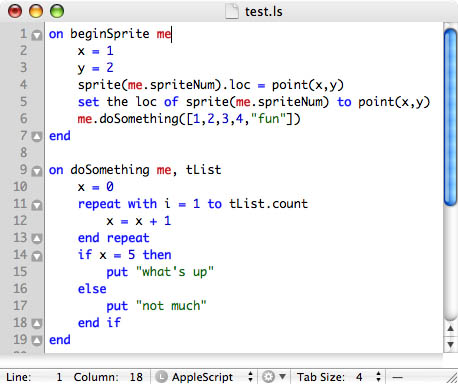Click fold end marker on line 13
This screenshot has height=384, width=458.
point(37,239)
